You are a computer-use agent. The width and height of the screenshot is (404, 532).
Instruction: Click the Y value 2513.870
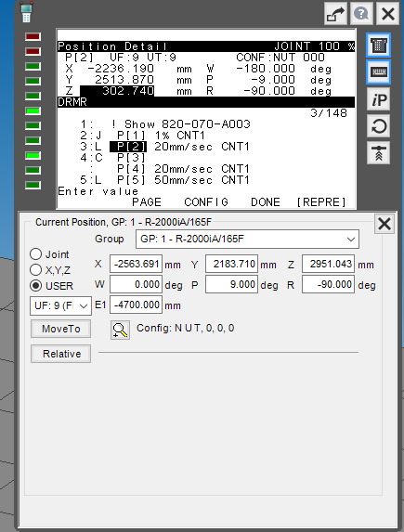(124, 80)
